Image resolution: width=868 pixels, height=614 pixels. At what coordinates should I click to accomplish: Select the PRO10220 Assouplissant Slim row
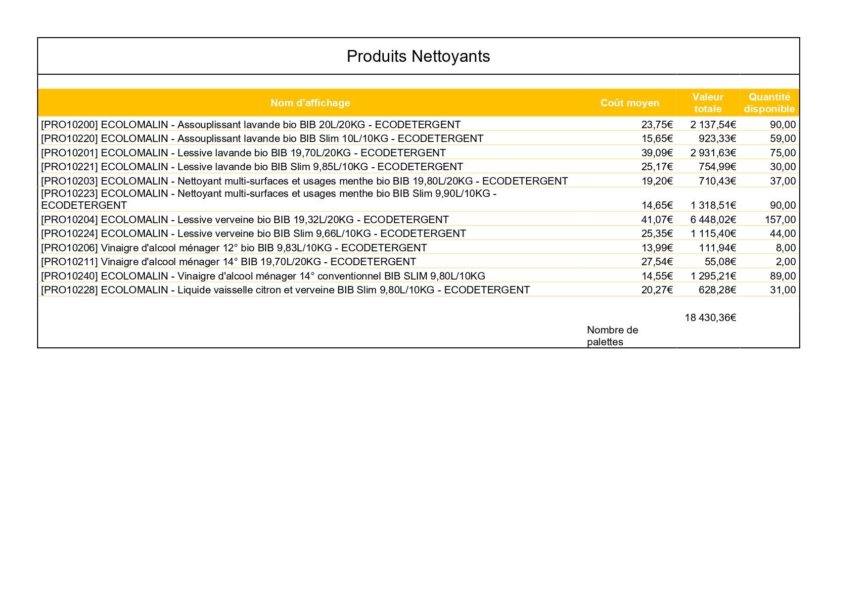418,139
